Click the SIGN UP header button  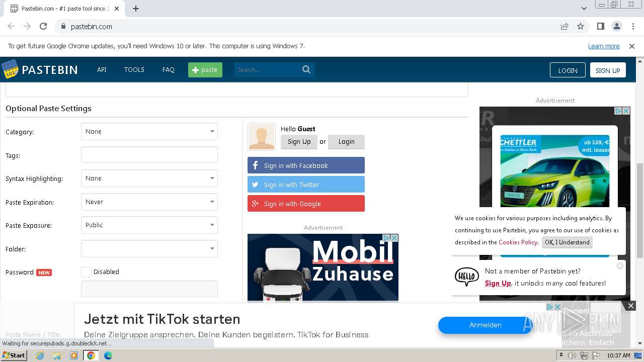pos(608,70)
